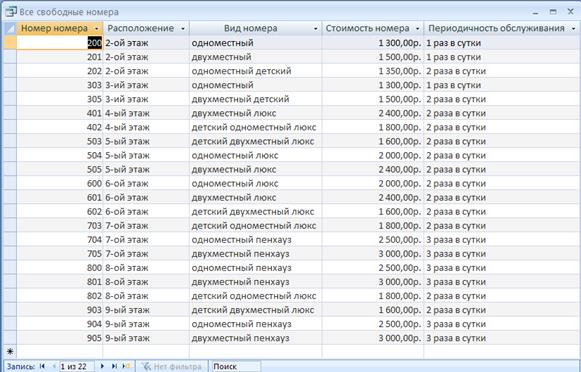Viewport: 581px width, 372px height.
Task: Click room number cell 705
Action: coord(60,254)
